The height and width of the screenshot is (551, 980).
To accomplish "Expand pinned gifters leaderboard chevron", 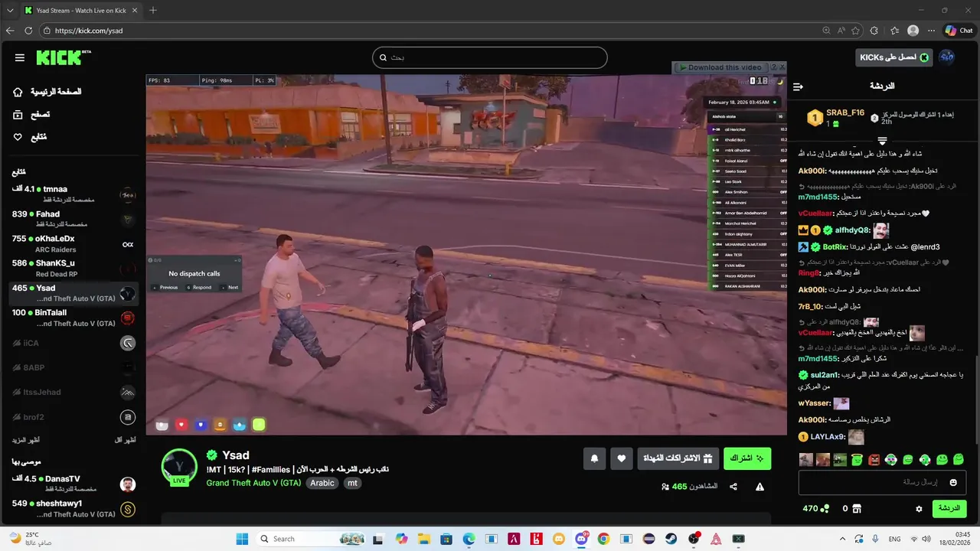I will 882,141.
